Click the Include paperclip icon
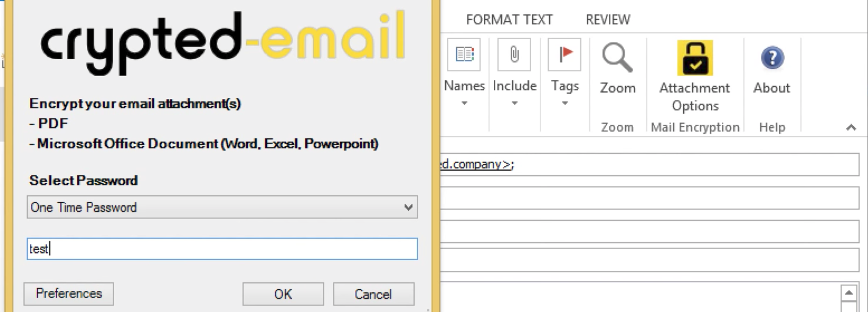Screen dimensions: 868x312 click(514, 55)
